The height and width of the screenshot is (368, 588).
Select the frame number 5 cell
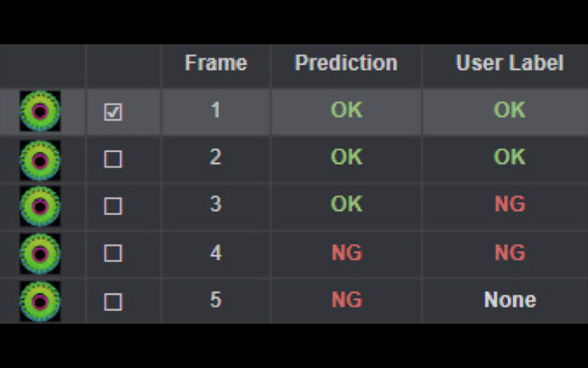pos(215,300)
